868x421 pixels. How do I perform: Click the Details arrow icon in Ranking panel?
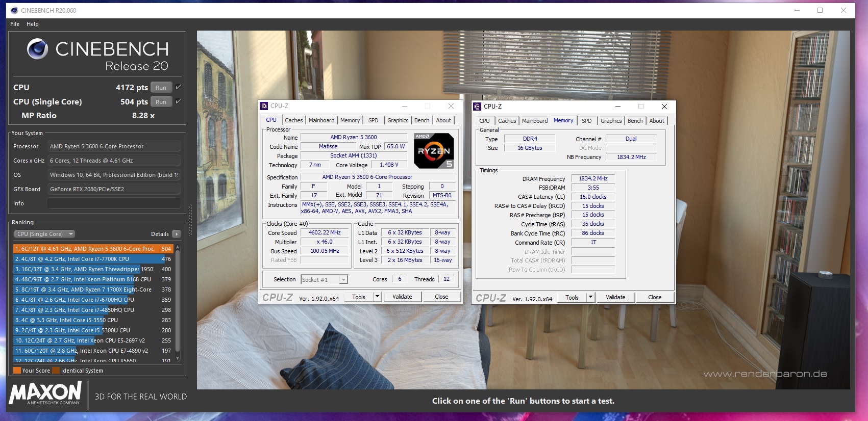click(x=177, y=234)
